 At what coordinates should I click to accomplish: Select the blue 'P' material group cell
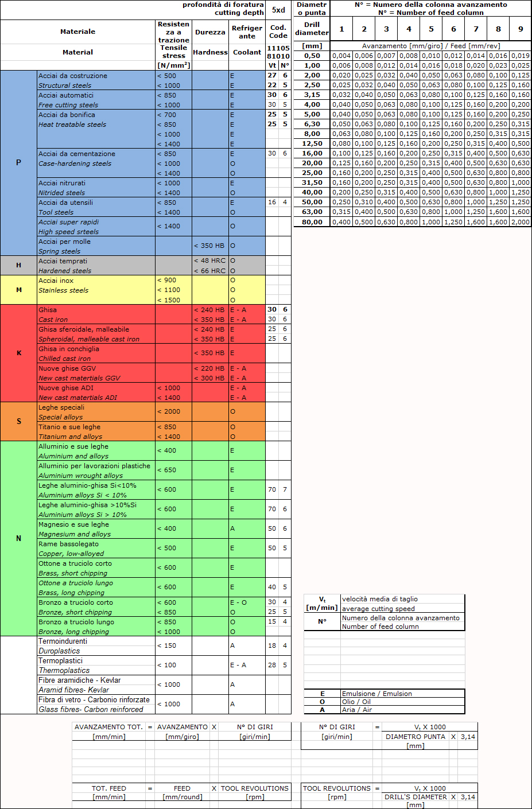18,163
